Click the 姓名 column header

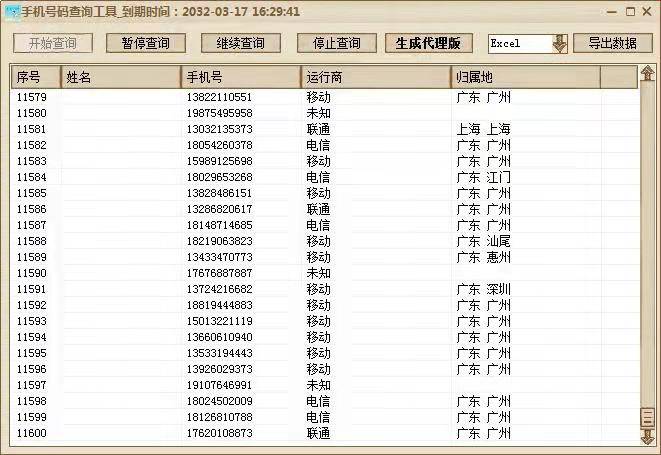[x=121, y=77]
